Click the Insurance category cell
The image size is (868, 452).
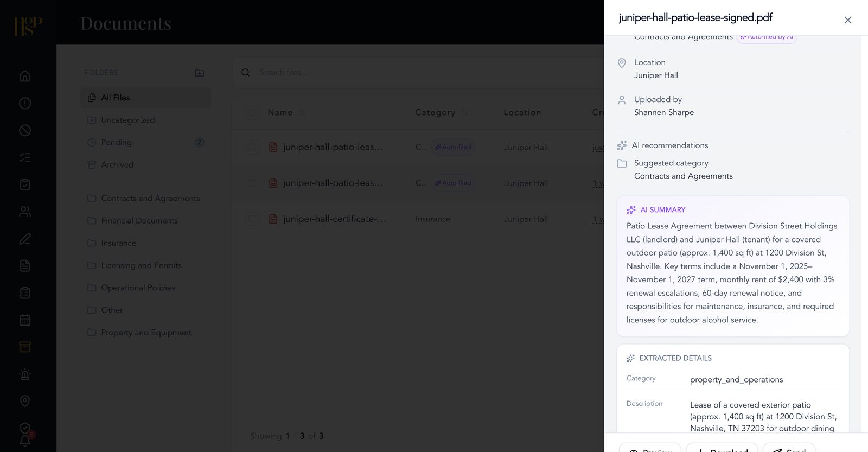point(433,219)
